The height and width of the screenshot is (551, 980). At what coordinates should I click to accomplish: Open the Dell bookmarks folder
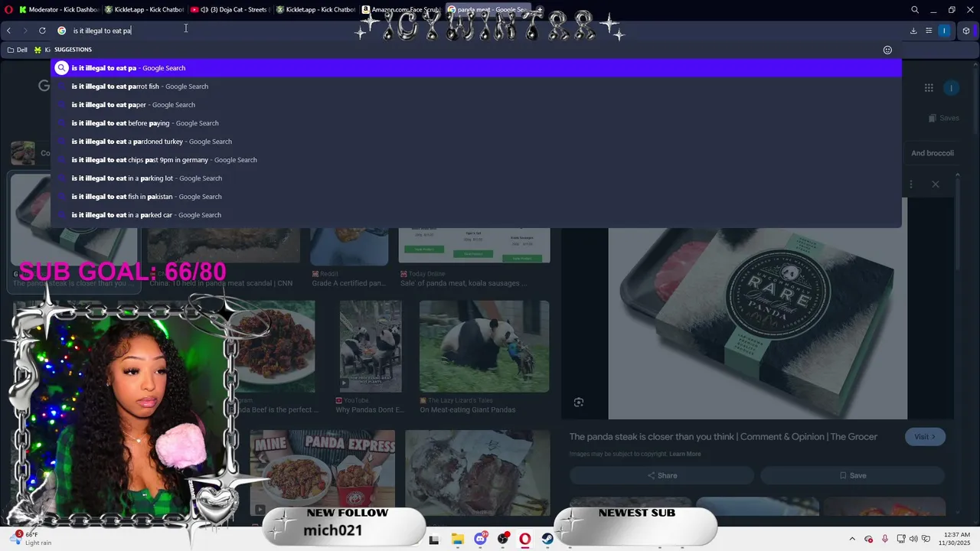pos(17,50)
